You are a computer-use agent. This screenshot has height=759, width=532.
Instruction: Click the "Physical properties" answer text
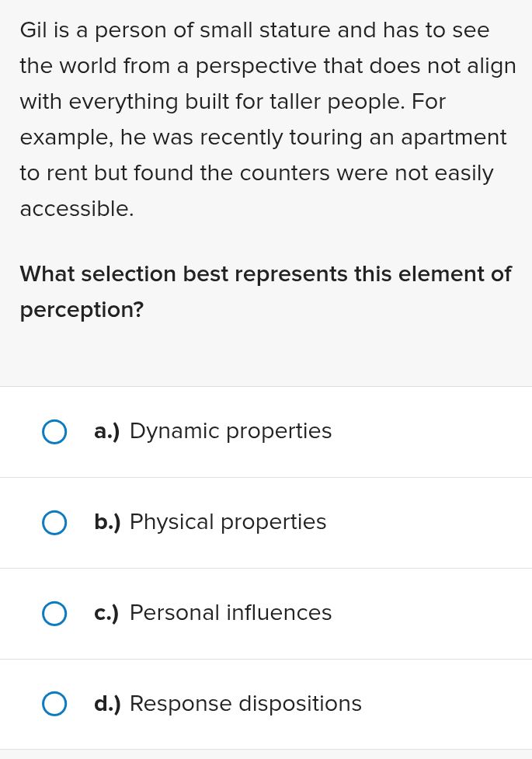click(x=228, y=522)
